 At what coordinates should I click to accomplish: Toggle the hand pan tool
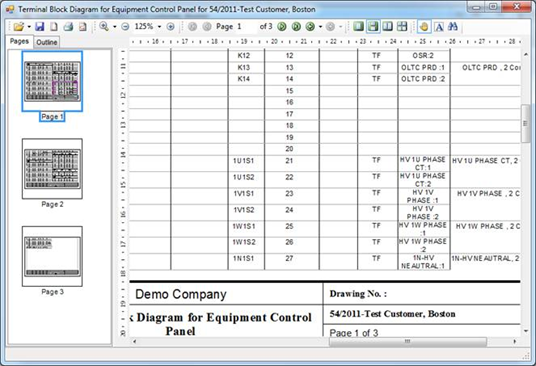pyautogui.click(x=424, y=27)
